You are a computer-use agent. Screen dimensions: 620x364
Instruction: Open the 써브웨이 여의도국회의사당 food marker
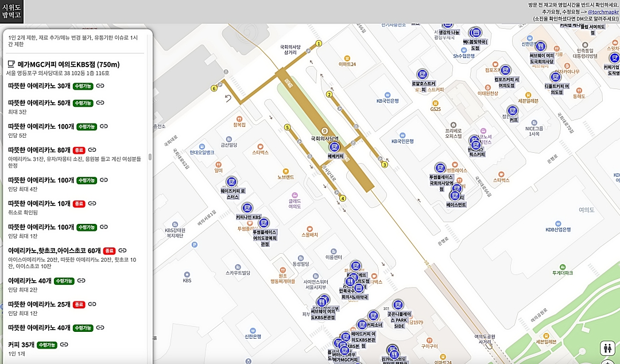coord(541,47)
